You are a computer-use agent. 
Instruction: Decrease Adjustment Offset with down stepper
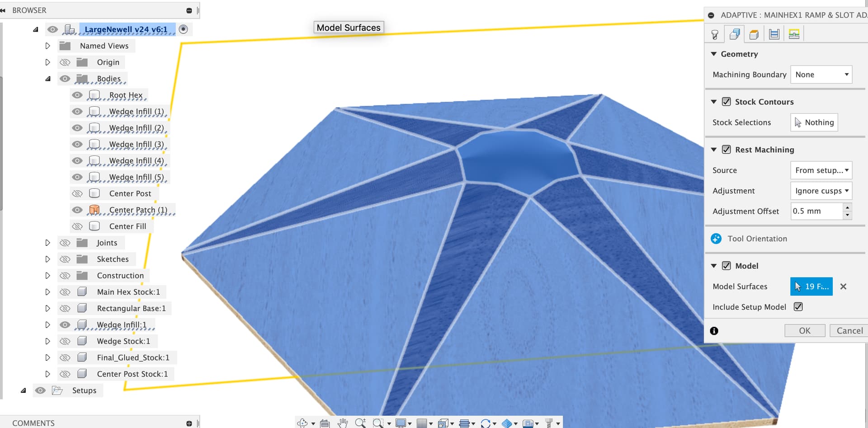[x=848, y=216]
